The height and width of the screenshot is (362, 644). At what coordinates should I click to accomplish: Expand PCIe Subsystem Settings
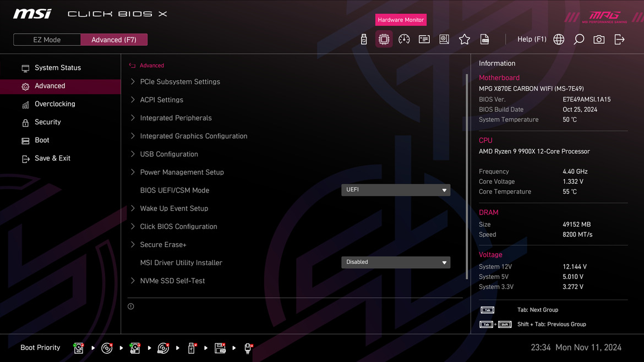(x=180, y=81)
